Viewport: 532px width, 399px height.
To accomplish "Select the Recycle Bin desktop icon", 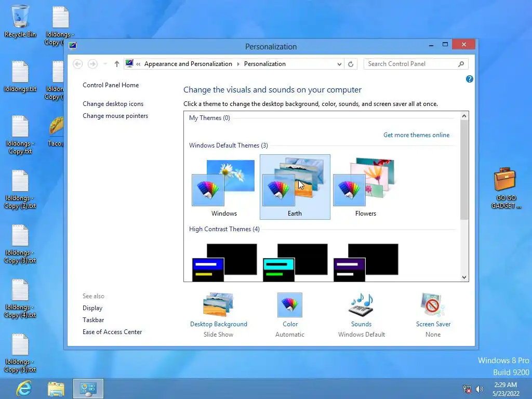I will click(x=20, y=21).
